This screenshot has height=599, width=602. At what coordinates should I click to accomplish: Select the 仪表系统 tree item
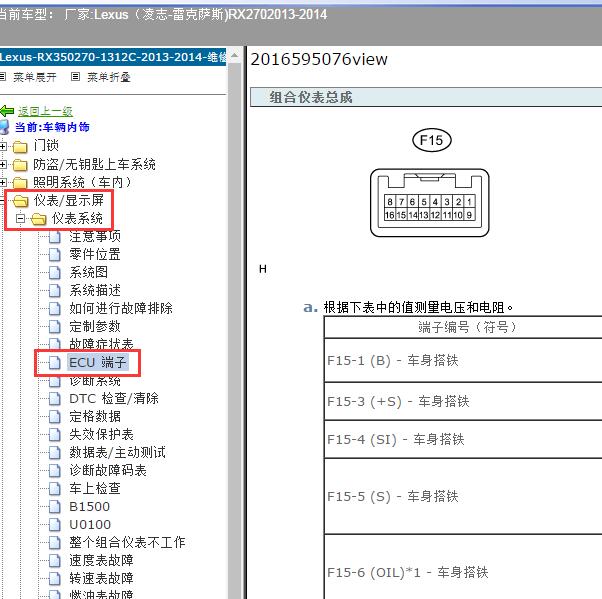point(77,218)
